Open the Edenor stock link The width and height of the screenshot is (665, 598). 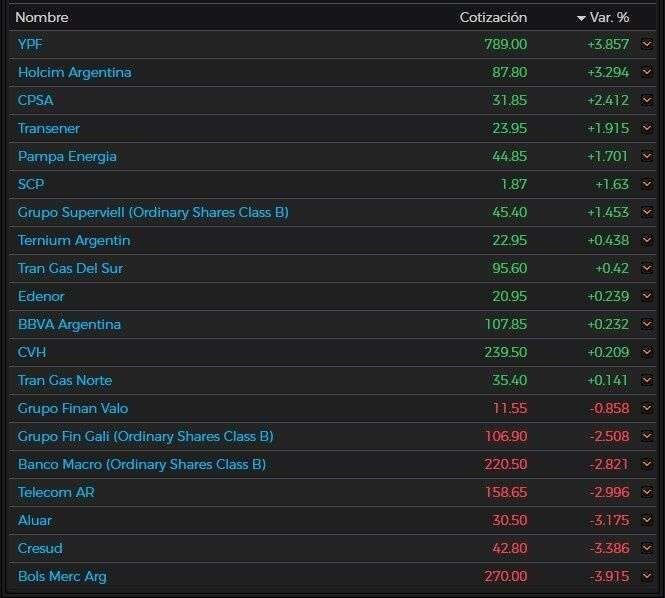point(41,296)
